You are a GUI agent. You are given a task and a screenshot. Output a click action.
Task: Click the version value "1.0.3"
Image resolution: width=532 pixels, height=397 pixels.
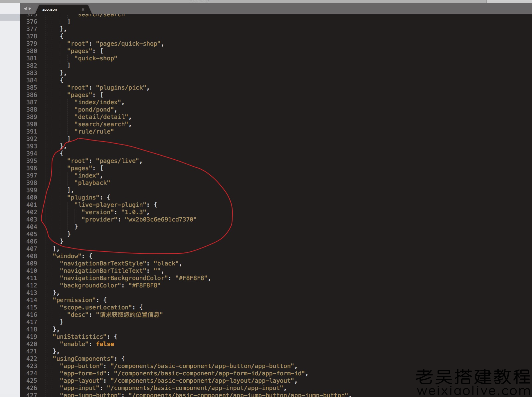(134, 212)
